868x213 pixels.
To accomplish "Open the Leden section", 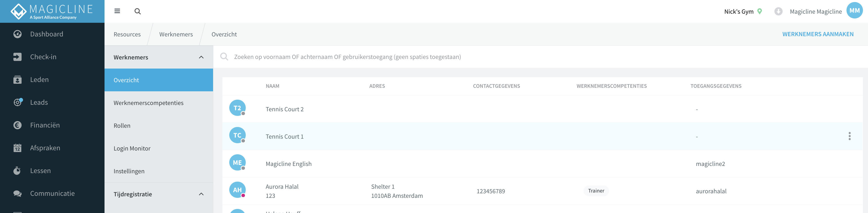I will coord(39,79).
